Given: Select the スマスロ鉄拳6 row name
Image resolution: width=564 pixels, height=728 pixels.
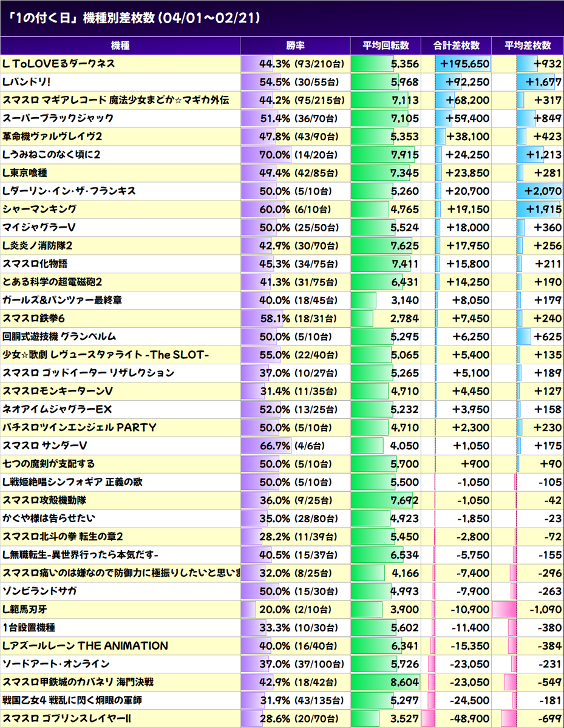Looking at the screenshot, I should [33, 319].
